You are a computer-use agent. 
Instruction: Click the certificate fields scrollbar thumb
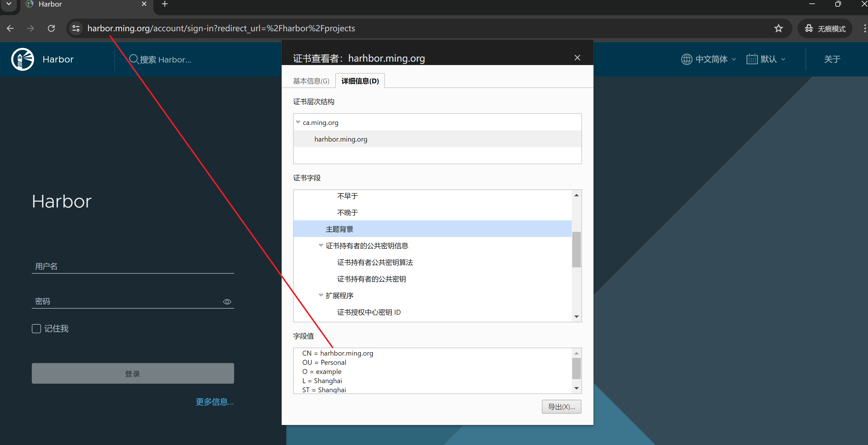coord(576,249)
